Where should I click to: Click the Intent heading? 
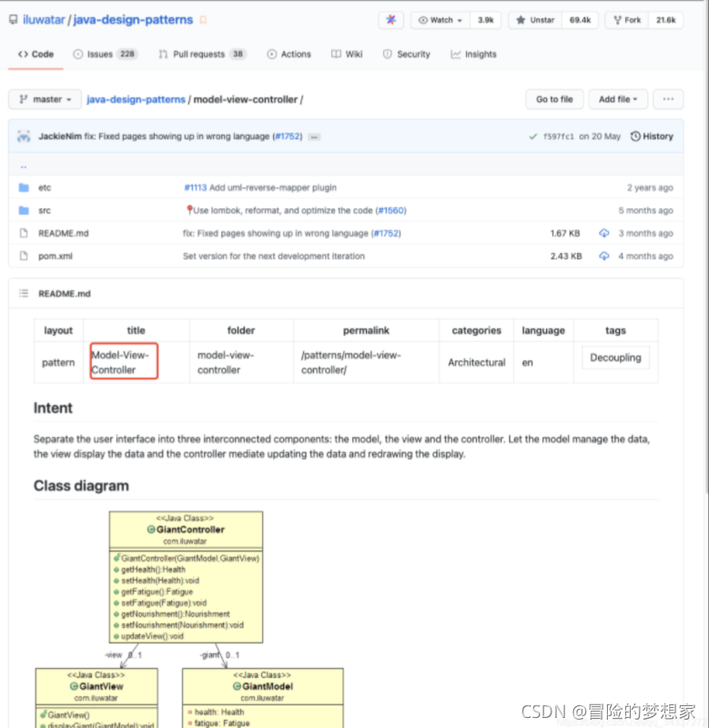point(53,408)
